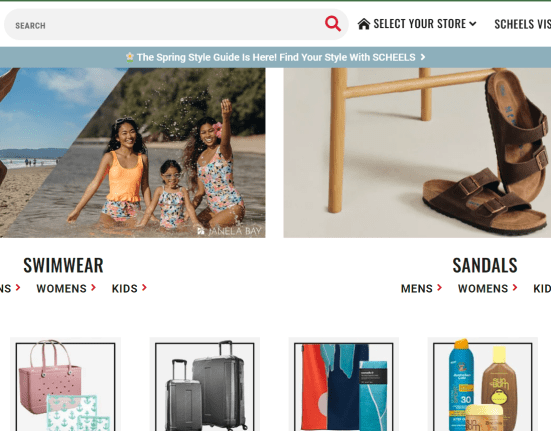Open the Birkenstock sandals promo image

[417, 153]
